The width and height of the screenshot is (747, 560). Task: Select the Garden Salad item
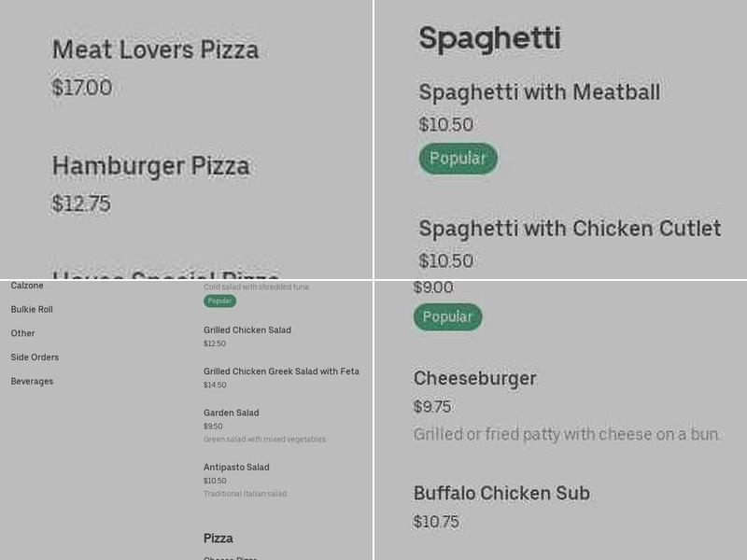coord(229,413)
